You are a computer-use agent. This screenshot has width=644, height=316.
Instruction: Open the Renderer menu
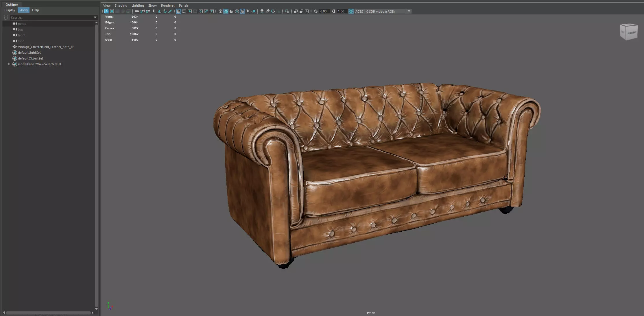[168, 5]
